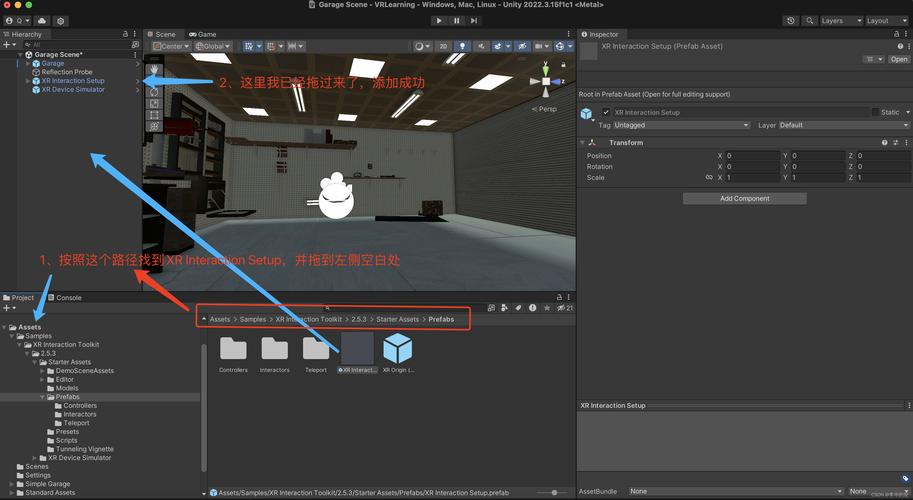
Task: Toggle scene lighting bulb icon
Action: (x=462, y=46)
